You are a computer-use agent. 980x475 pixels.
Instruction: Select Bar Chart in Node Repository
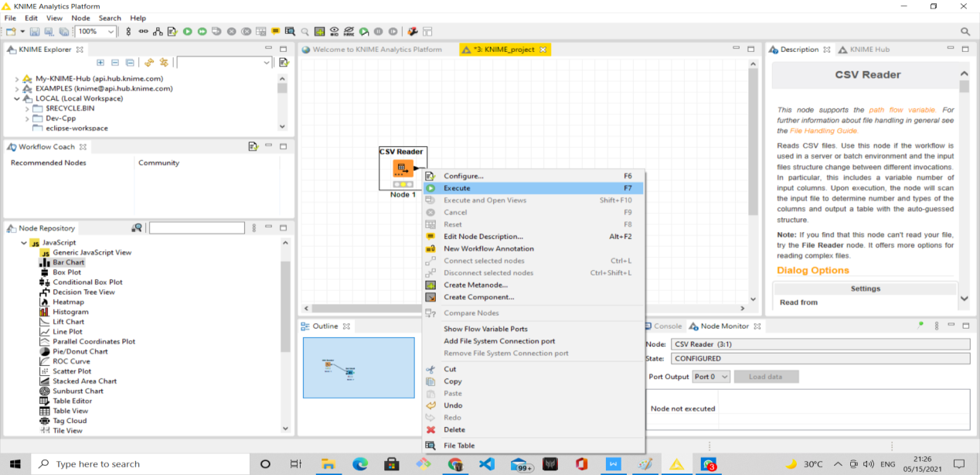[x=69, y=262]
